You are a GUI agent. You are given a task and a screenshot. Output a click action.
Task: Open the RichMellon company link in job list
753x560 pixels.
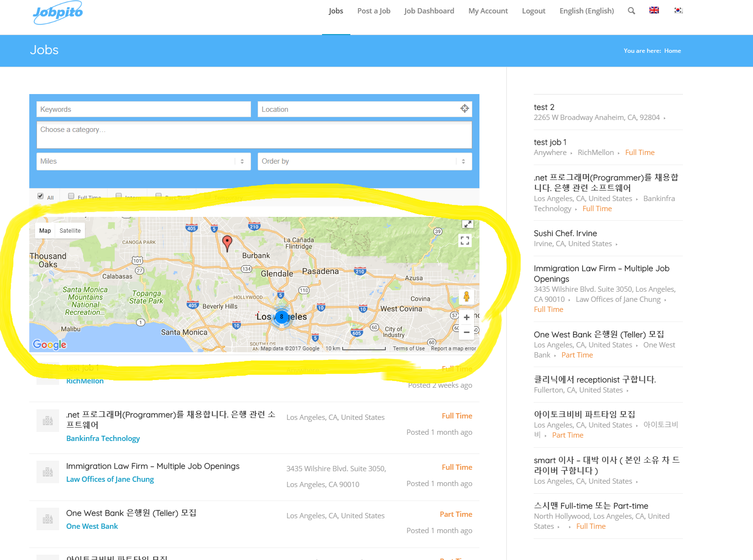pos(85,381)
